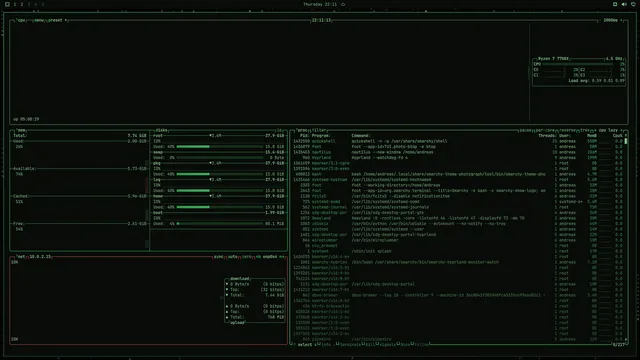Select the Hyprland process row
Screen dimensions: 640x360
coord(458,158)
